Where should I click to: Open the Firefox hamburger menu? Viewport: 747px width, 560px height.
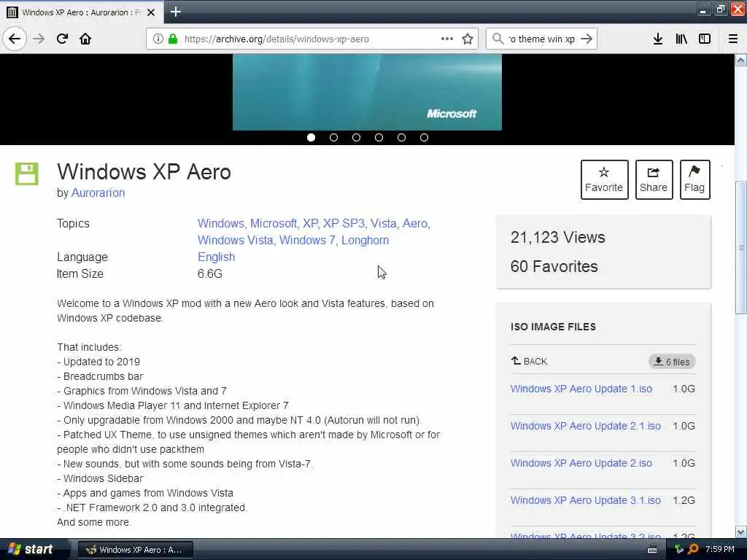click(x=733, y=39)
